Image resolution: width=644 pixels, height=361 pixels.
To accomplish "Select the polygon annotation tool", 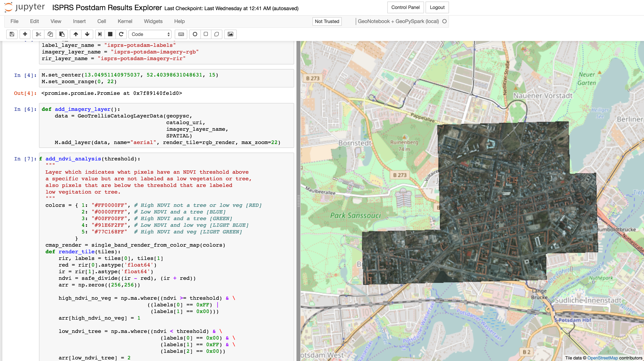I will click(x=217, y=34).
